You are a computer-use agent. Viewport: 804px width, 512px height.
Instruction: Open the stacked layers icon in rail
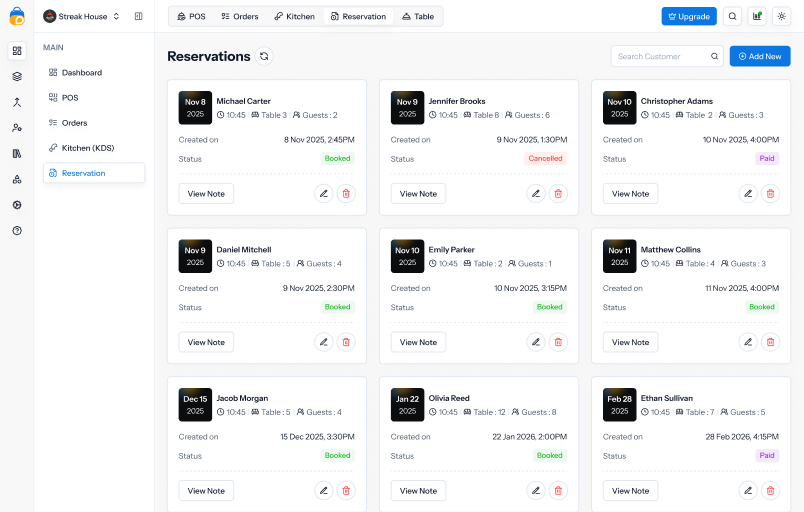coord(17,76)
